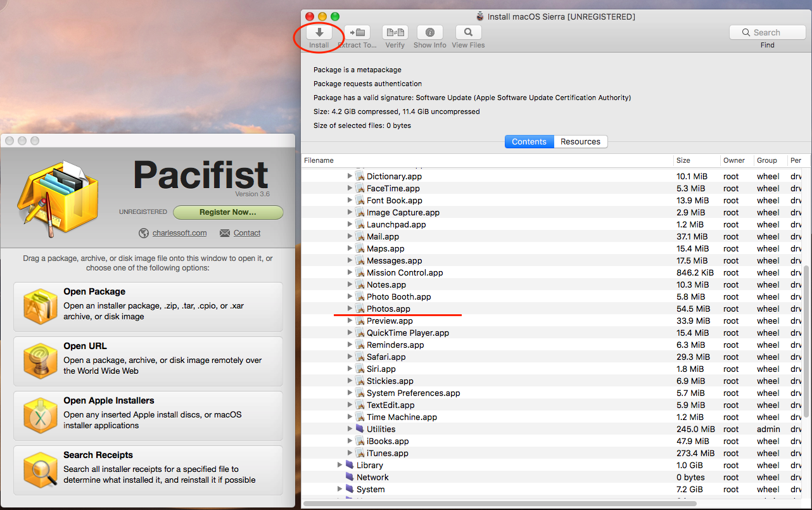The height and width of the screenshot is (510, 812).
Task: Select the Launchpad.app file icon
Action: (x=360, y=224)
